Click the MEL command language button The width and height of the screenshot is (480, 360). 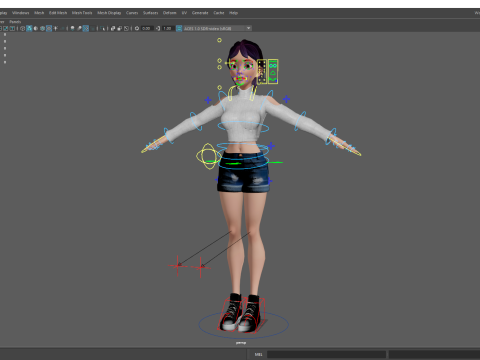click(258, 354)
